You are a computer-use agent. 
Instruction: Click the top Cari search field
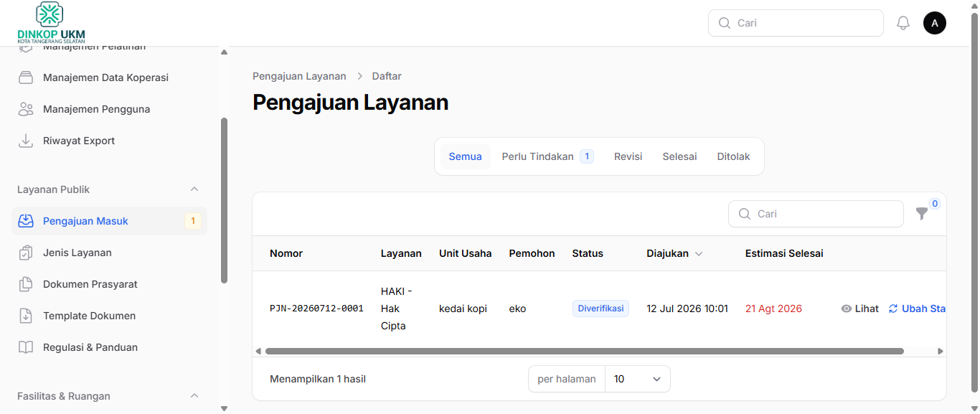[x=796, y=23]
